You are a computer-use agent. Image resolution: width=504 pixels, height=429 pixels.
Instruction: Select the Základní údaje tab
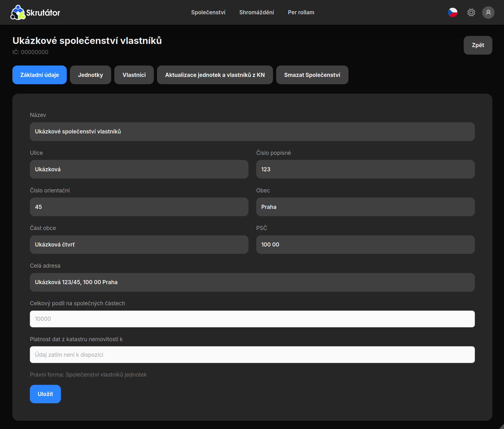click(39, 75)
